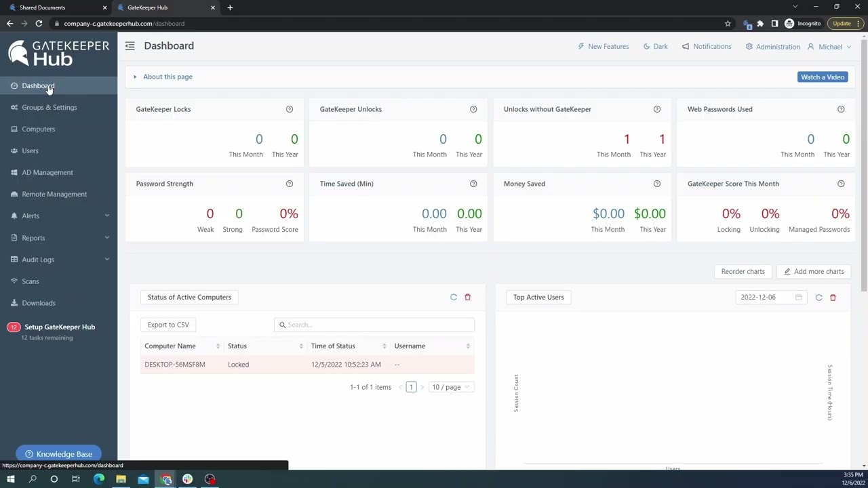The height and width of the screenshot is (488, 868).
Task: Open taskbar search icon
Action: tap(33, 479)
